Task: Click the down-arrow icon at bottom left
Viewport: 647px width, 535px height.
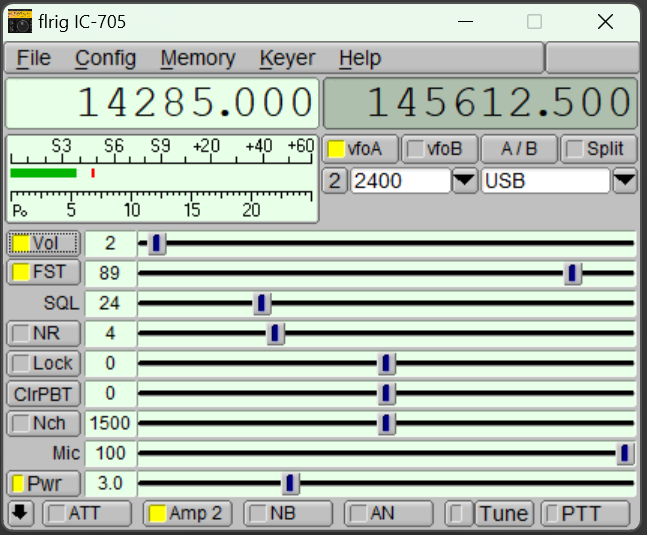Action: tap(20, 513)
